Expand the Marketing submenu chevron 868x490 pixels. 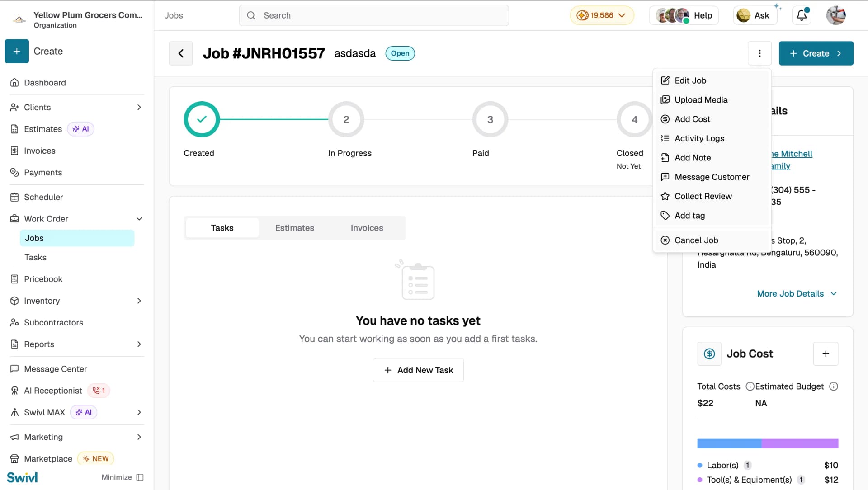click(139, 437)
